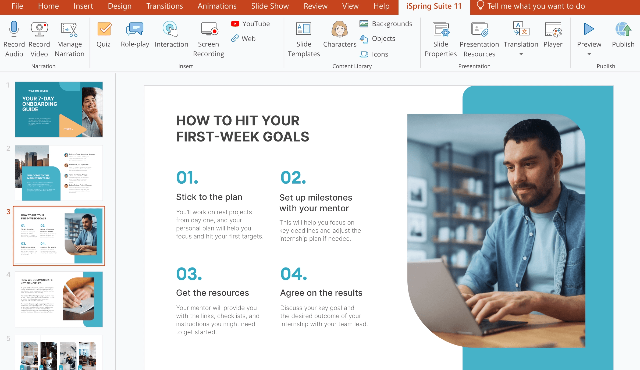
Task: Insert an Interaction
Action: [171, 35]
